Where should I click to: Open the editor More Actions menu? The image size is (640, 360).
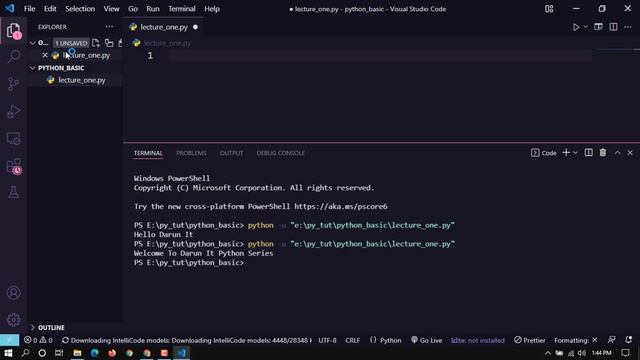[x=628, y=27]
